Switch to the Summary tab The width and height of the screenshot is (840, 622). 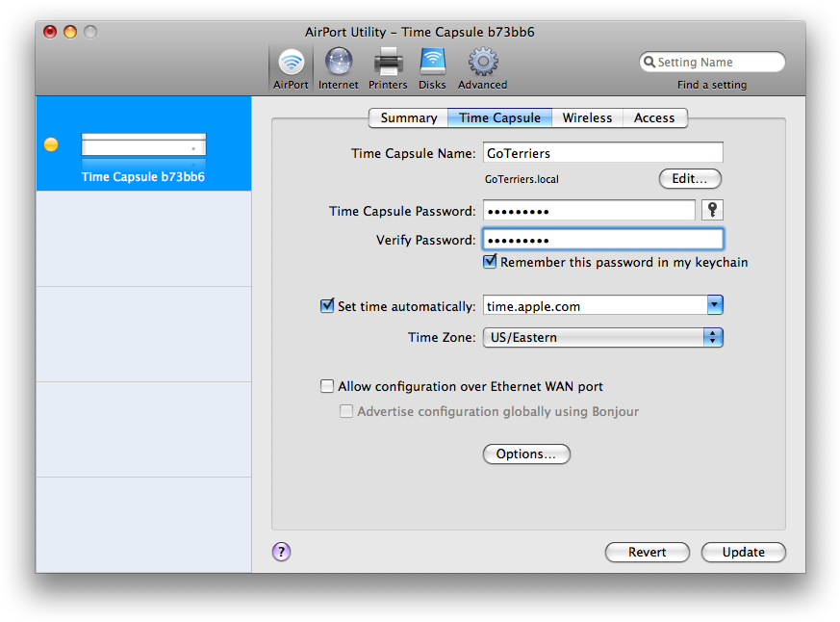408,118
